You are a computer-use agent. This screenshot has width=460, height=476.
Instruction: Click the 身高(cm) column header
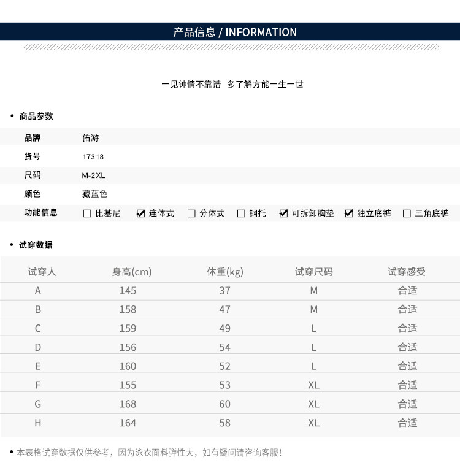[132, 272]
